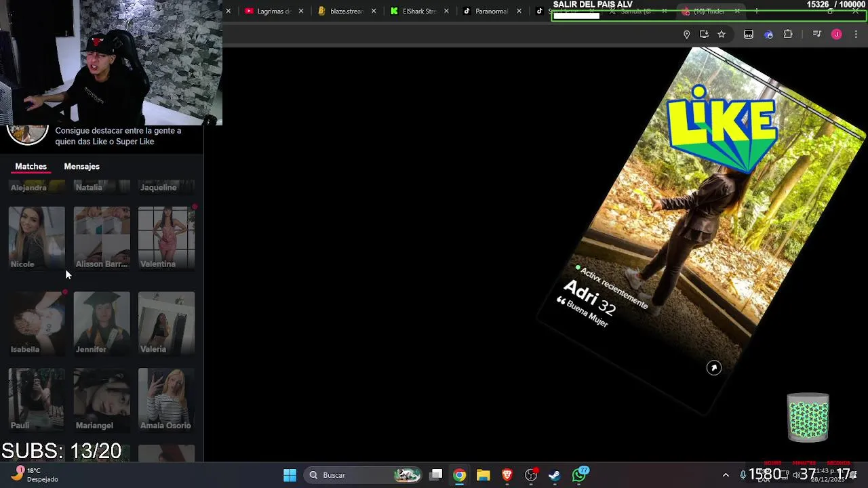Bookmark this page with the star icon
868x488 pixels.
722,35
